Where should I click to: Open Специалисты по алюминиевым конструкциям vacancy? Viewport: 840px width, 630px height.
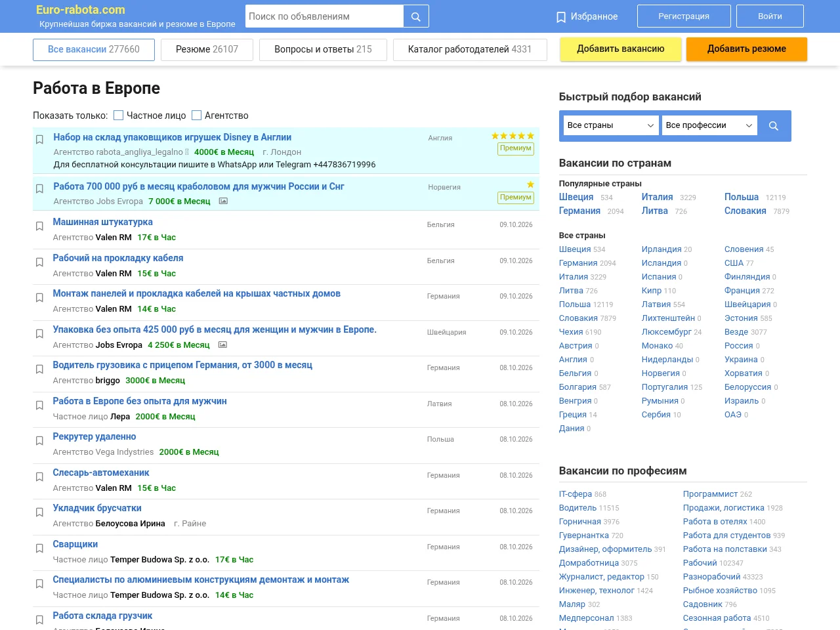coord(201,580)
